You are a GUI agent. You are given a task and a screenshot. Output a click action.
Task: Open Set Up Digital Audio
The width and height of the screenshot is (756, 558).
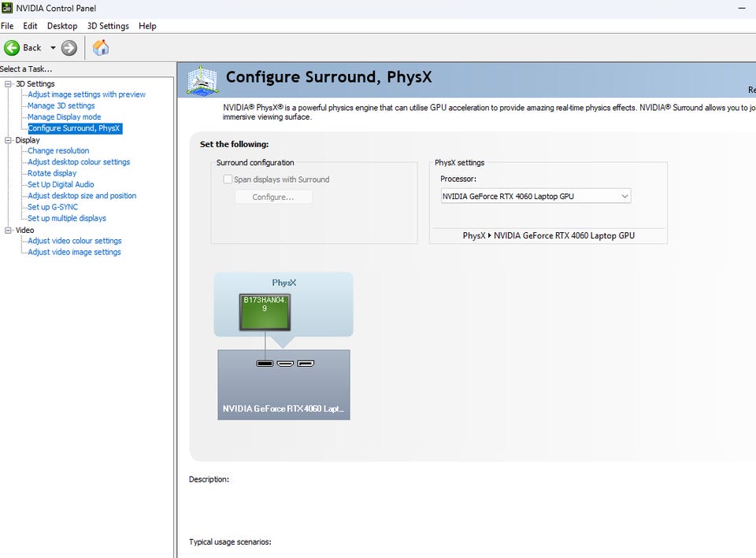click(x=61, y=184)
